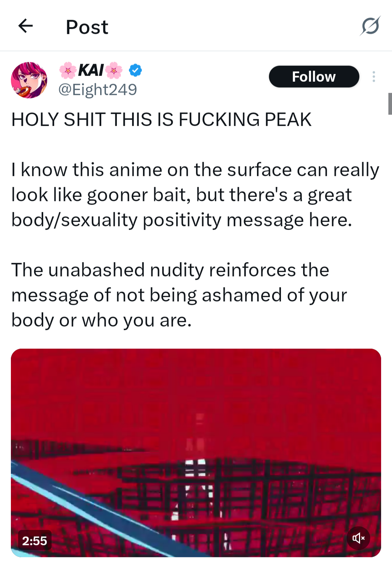Viewport: 392px width, 562px height.
Task: Click the unabashed nudity paragraph text
Action: pyautogui.click(x=179, y=295)
